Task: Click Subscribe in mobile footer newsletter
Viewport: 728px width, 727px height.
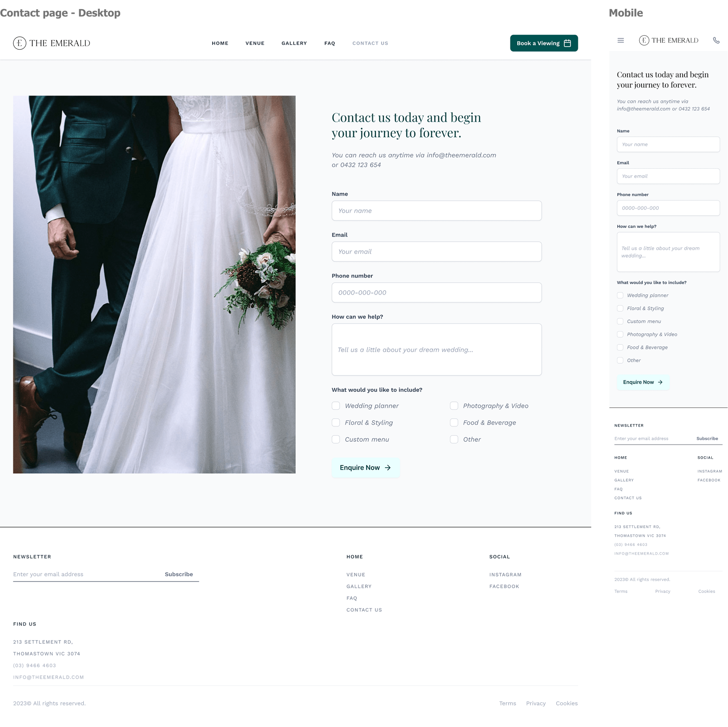Action: (x=707, y=439)
